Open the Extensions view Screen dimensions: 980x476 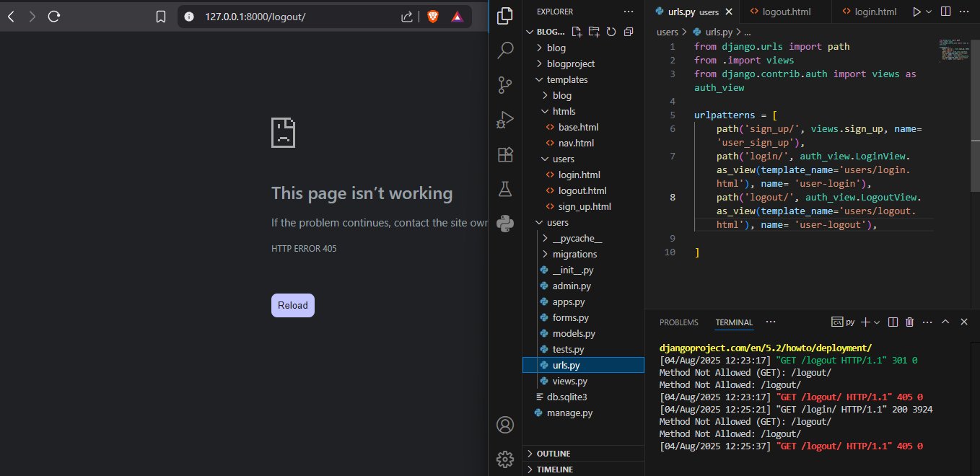click(506, 154)
